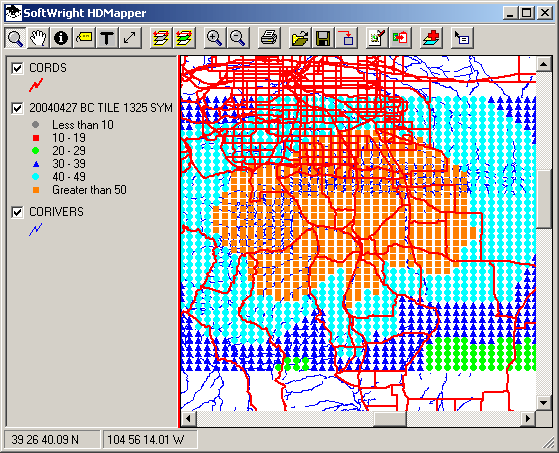Click the zoom in magnifier button

click(214, 38)
